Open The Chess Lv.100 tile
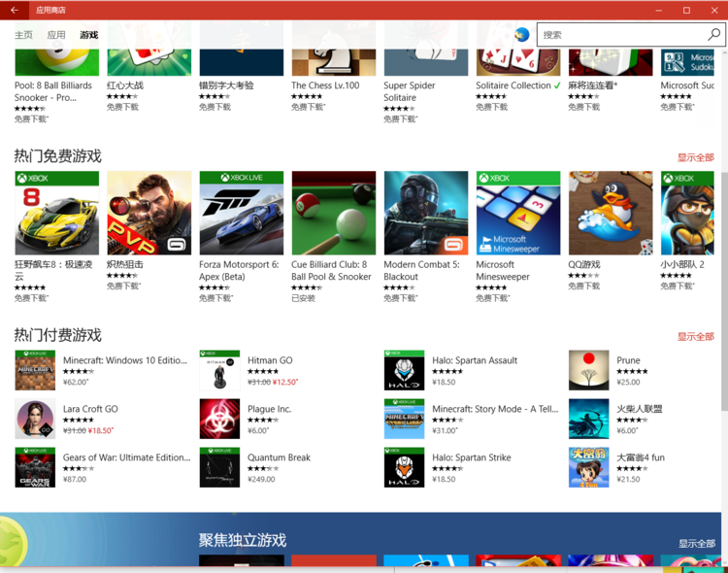The height and width of the screenshot is (573, 728). pos(334,62)
